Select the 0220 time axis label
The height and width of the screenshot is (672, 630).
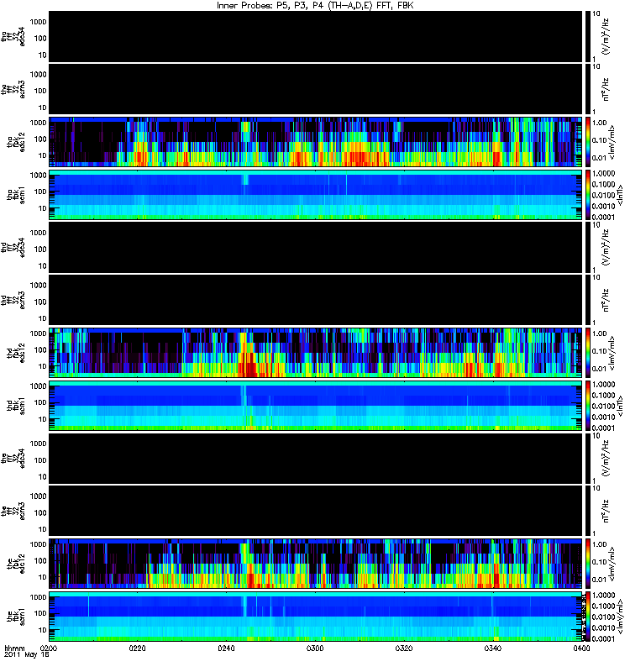[x=137, y=648]
